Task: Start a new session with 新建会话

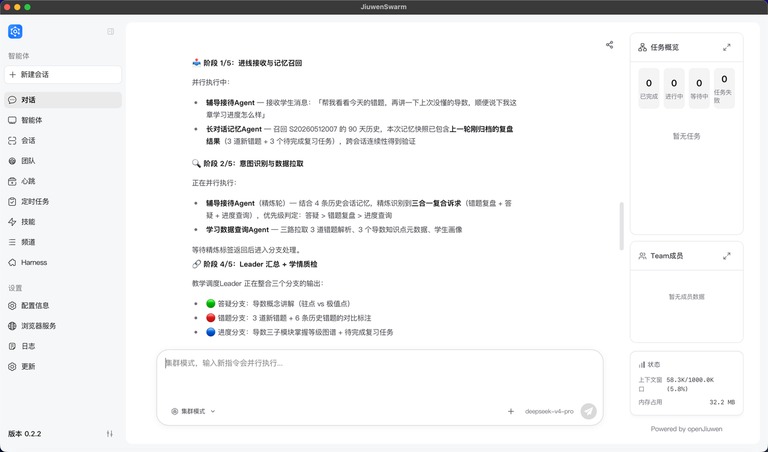Action: click(x=63, y=74)
